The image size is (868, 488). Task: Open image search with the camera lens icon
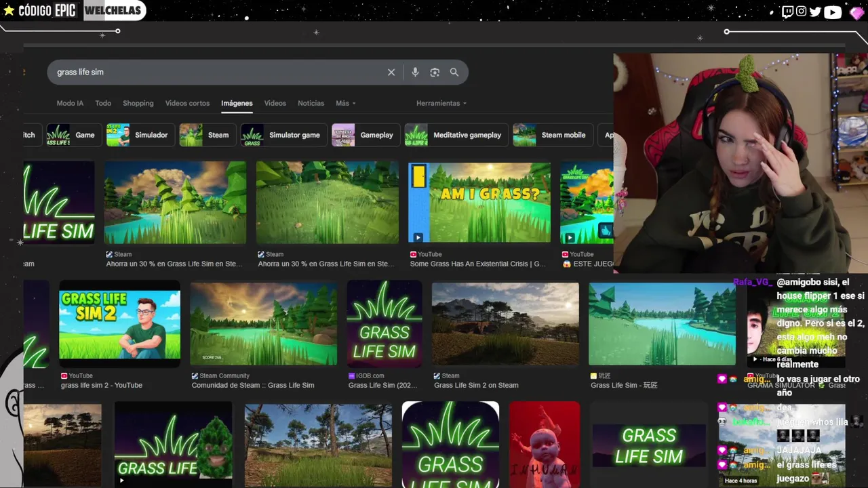coord(435,72)
